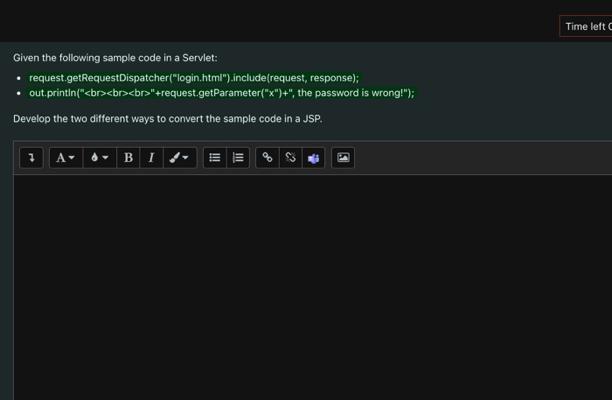The image size is (612, 400).
Task: Toggle bold formatting
Action: 128,158
